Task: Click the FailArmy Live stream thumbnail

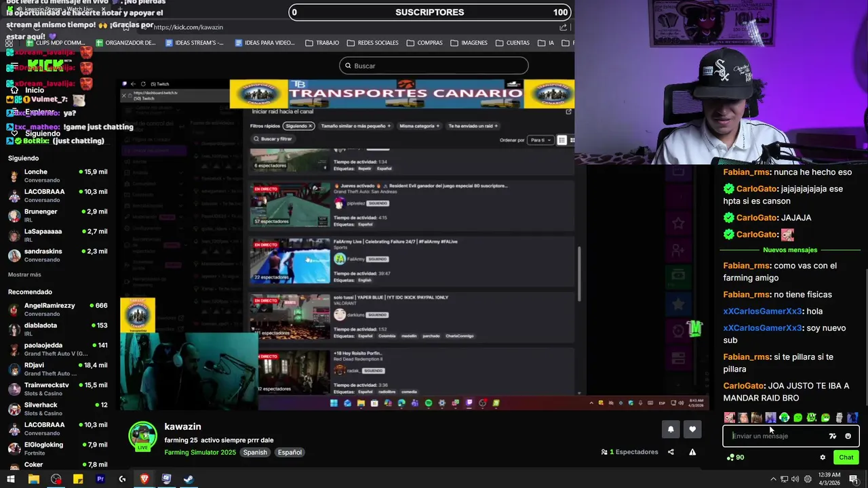Action: (x=290, y=261)
